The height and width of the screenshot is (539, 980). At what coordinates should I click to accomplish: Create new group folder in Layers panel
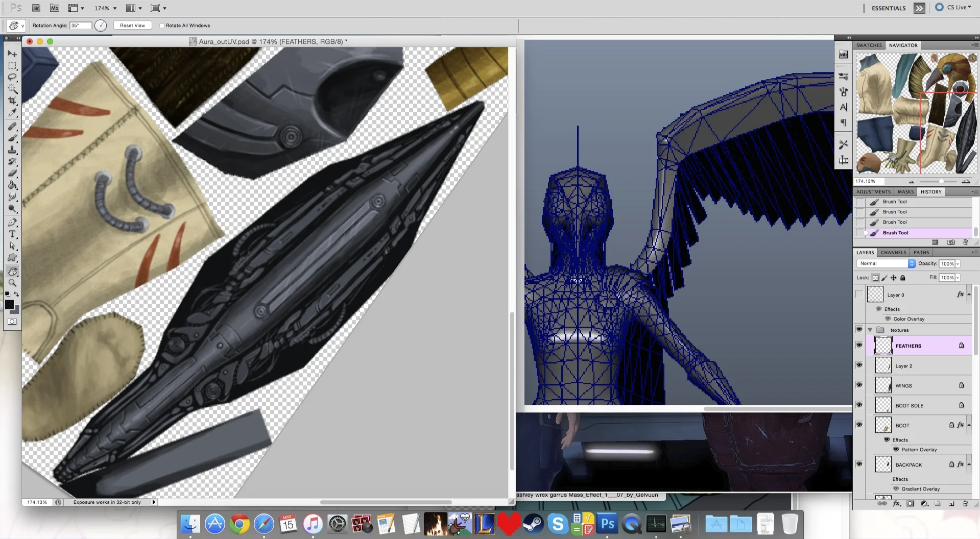coord(938,503)
